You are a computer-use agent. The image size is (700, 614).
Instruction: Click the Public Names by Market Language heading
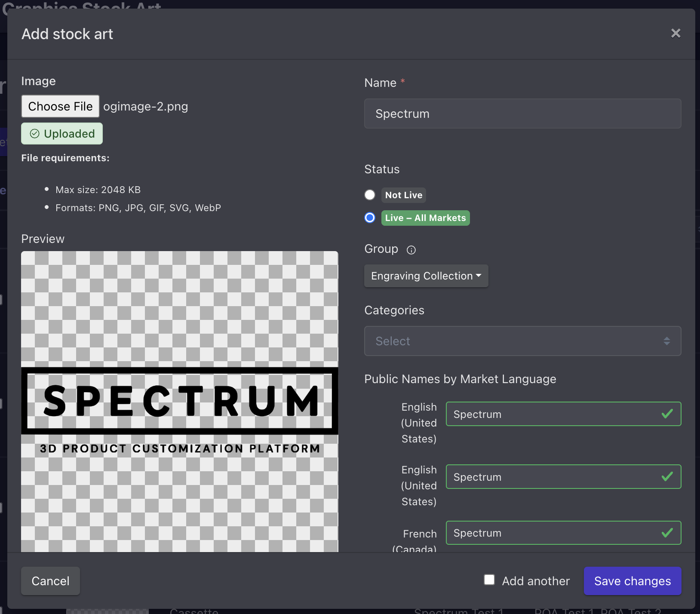460,379
